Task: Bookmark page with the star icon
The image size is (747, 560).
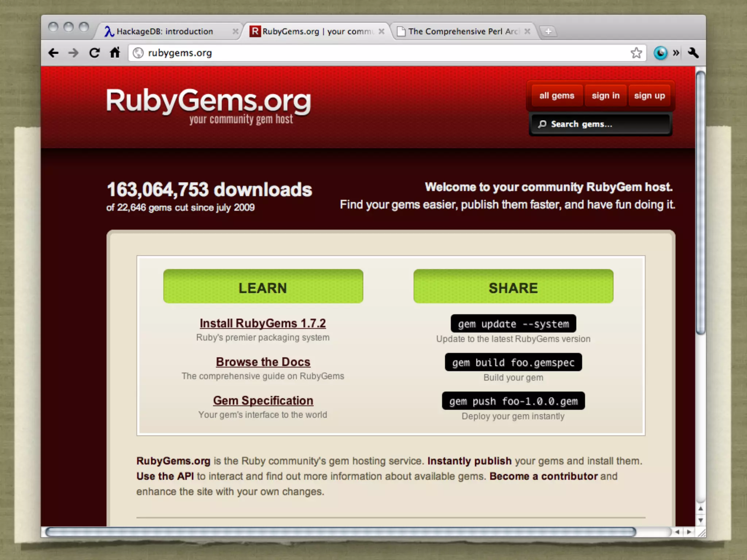Action: point(636,53)
